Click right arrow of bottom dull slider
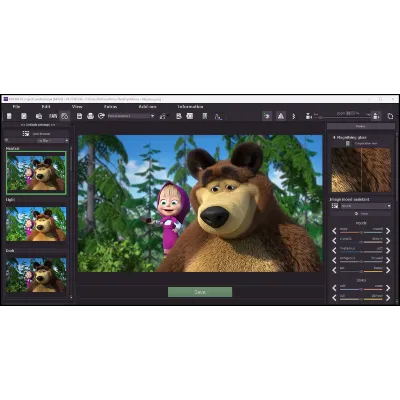 tap(388, 298)
